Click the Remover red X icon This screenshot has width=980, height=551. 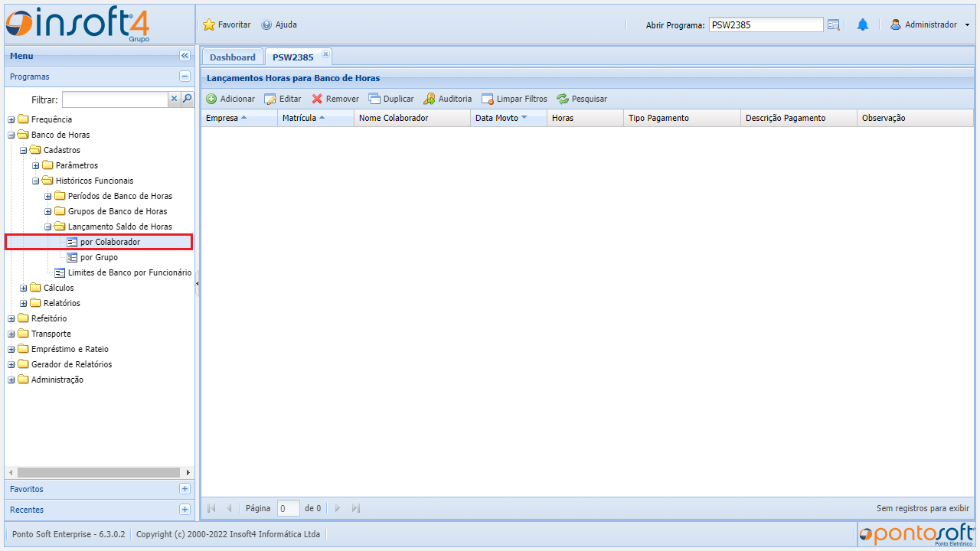point(317,99)
